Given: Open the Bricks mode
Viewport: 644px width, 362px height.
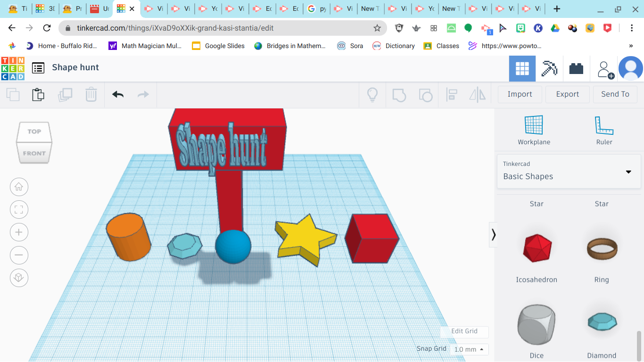Looking at the screenshot, I should (576, 69).
